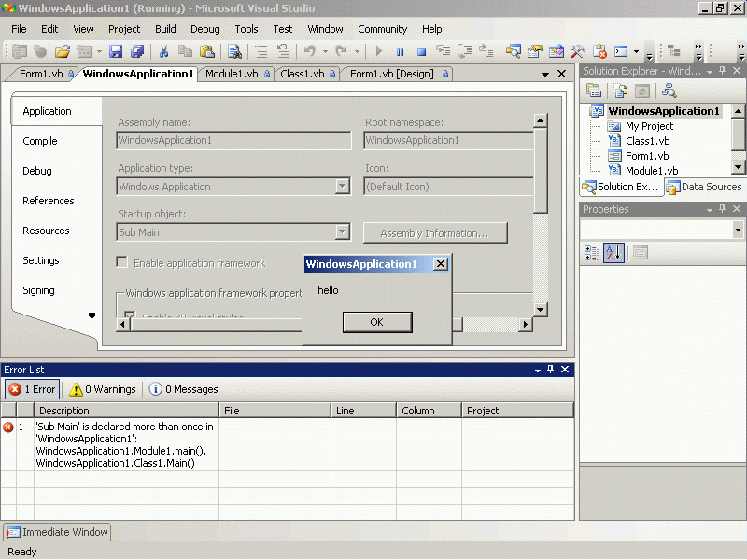
Task: Click OK in the hello message box
Action: click(x=376, y=322)
